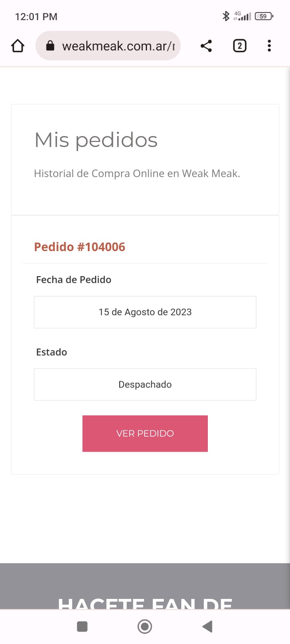
Task: Tap the square recent apps button
Action: click(82, 626)
